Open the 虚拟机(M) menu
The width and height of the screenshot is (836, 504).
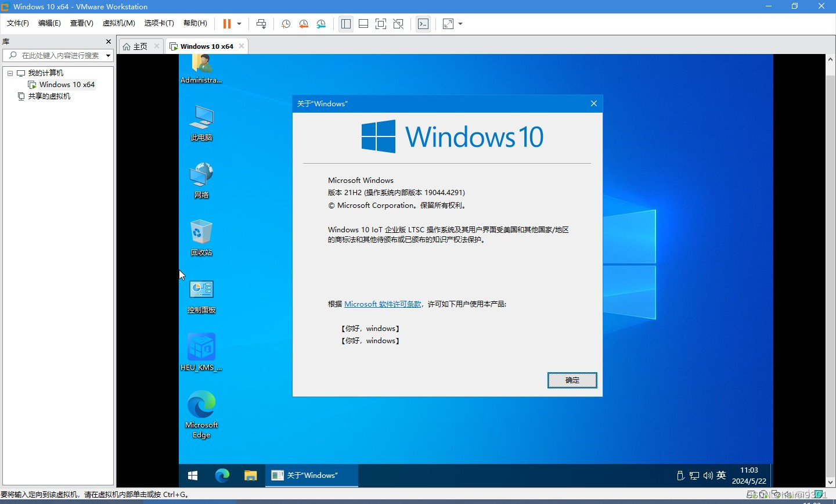click(x=118, y=23)
